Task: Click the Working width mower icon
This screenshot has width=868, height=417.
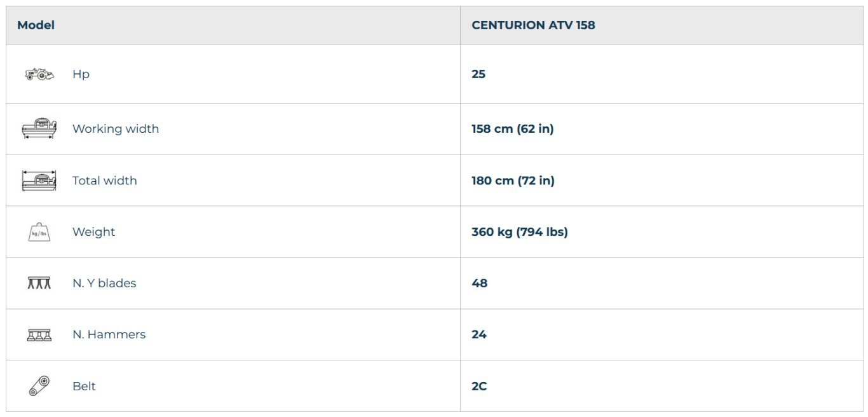Action: point(39,128)
